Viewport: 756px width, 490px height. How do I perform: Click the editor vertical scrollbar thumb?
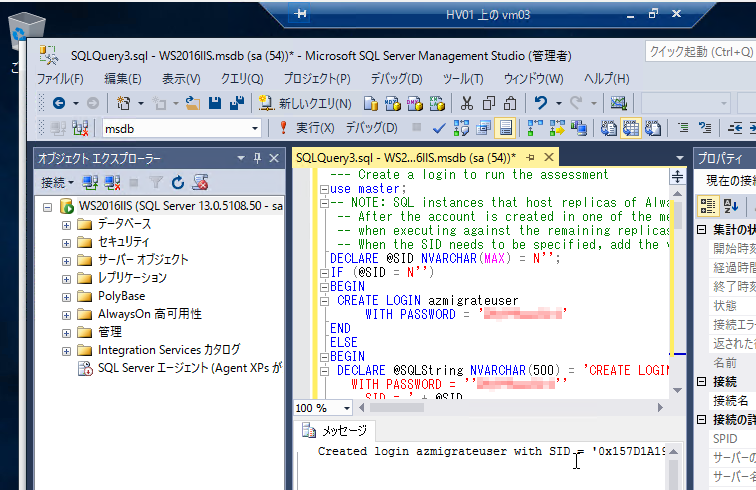click(x=677, y=215)
